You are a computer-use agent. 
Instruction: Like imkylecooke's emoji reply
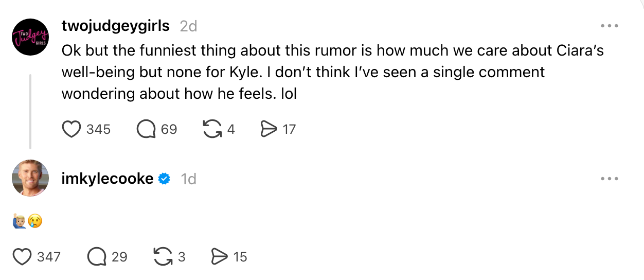[22, 256]
